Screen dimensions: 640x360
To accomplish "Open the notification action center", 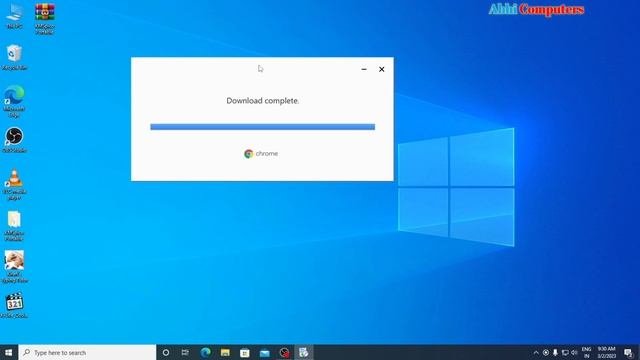I will 629,353.
